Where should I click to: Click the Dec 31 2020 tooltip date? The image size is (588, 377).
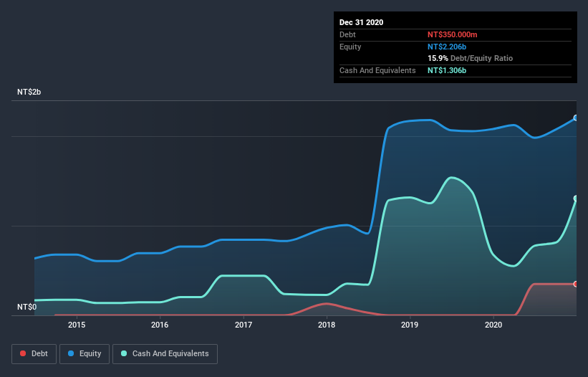pyautogui.click(x=361, y=22)
